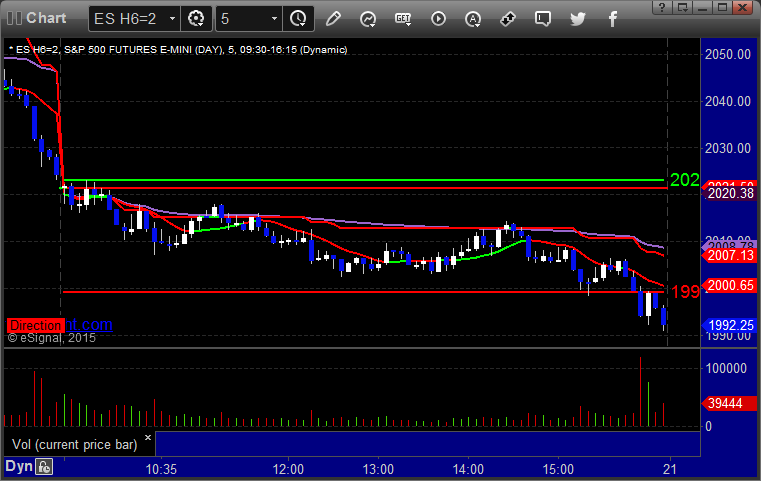This screenshot has height=481, width=761.
Task: Click the 2050.00 price axis label
Action: click(x=728, y=54)
